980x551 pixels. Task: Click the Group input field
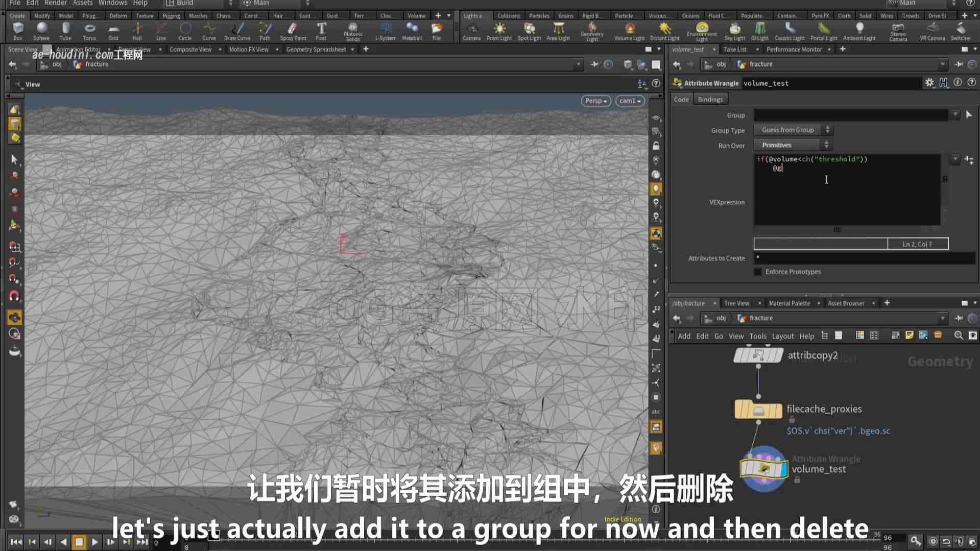(851, 115)
